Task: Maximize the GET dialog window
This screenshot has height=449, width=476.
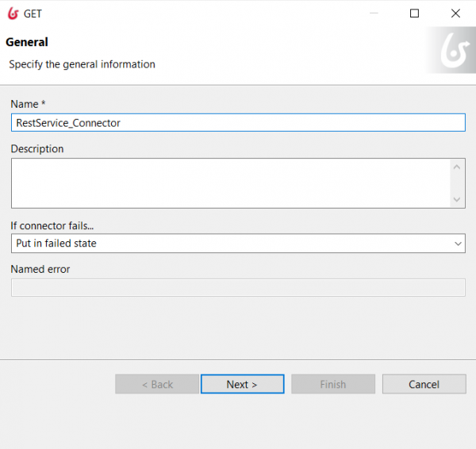Action: coord(414,13)
